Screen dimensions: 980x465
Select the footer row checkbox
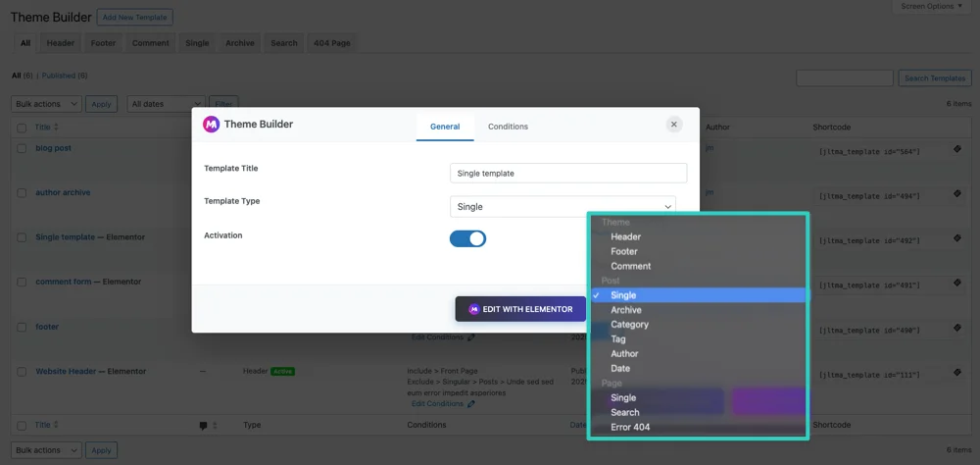coord(22,328)
